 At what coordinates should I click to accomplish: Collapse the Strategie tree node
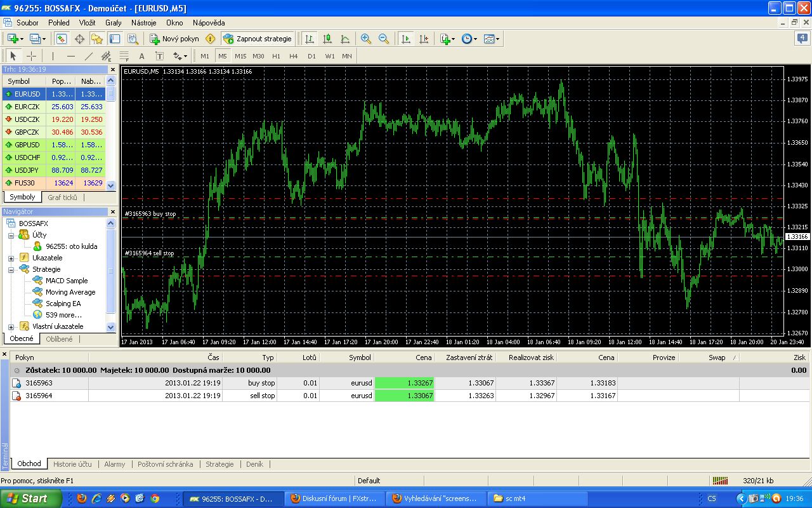coord(11,270)
